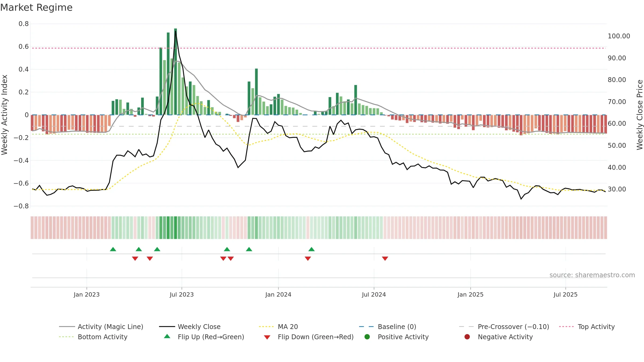Click the Weekly Close Price axis title

(x=640, y=115)
